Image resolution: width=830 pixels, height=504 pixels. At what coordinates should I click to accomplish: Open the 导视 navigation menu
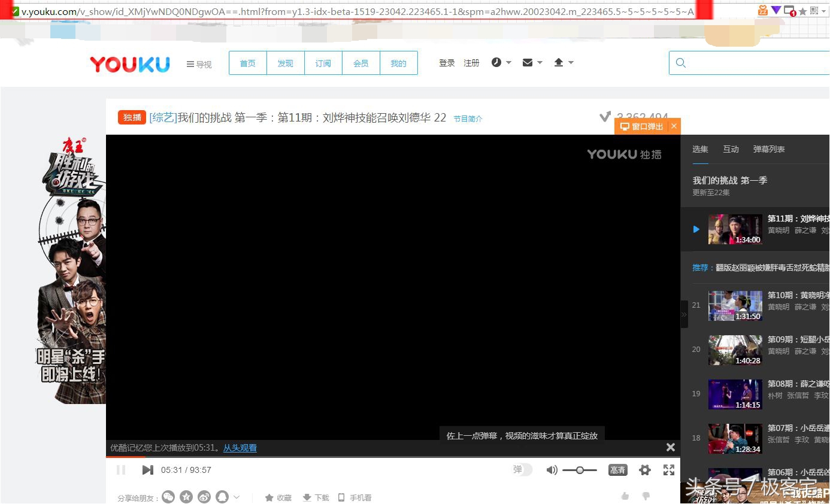tap(198, 64)
